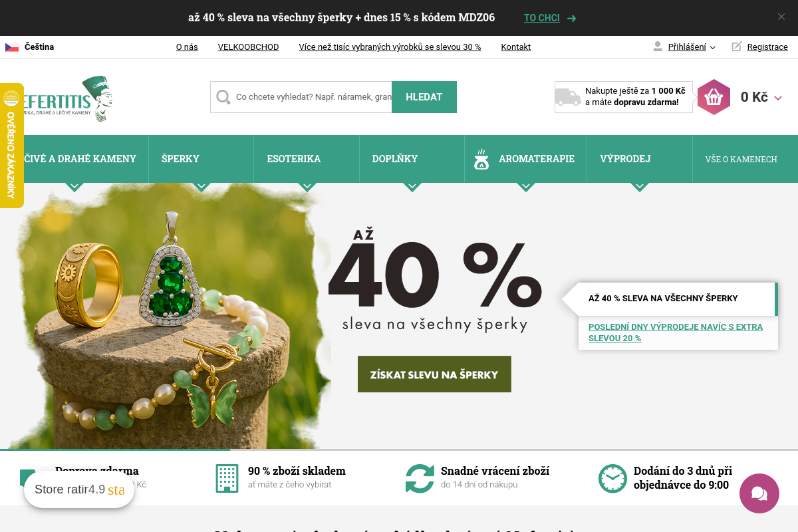The height and width of the screenshot is (532, 798).
Task: Close the top promo banner
Action: (x=781, y=17)
